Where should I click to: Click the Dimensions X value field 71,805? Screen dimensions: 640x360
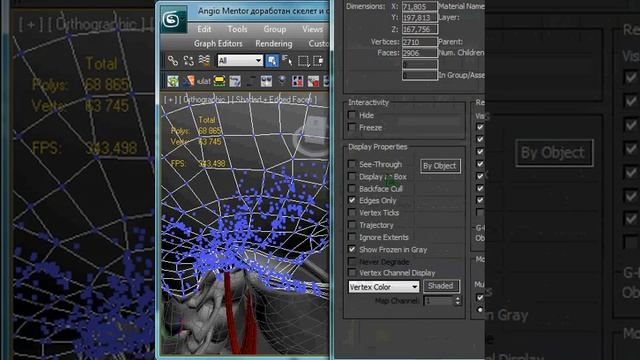419,7
